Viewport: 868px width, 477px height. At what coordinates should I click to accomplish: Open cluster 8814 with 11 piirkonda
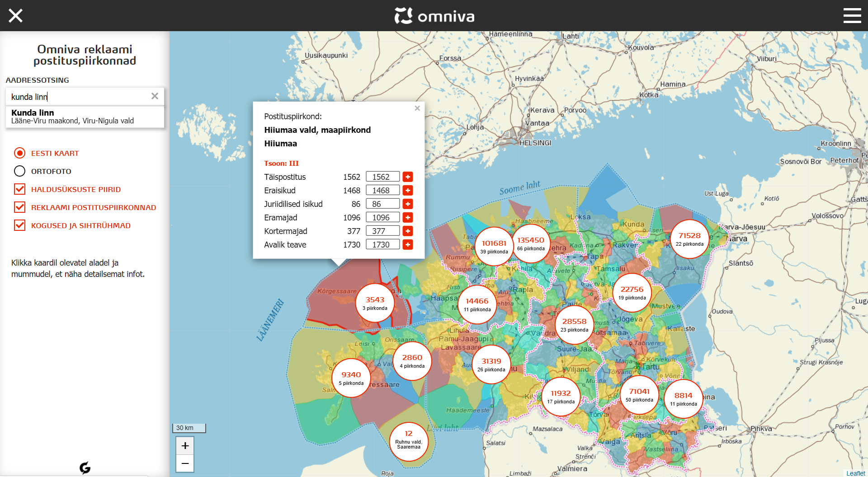tap(684, 399)
